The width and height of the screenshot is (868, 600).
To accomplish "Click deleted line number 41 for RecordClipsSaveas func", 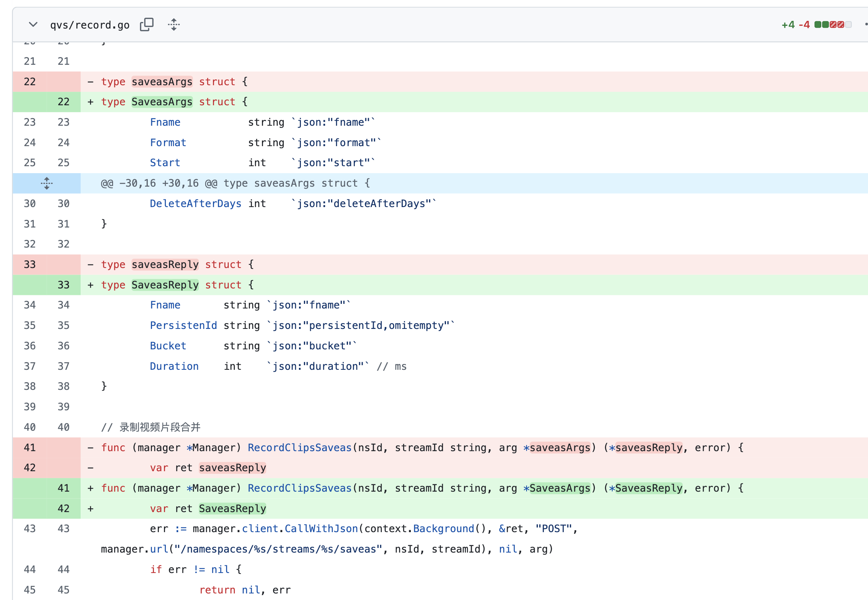I will 30,448.
